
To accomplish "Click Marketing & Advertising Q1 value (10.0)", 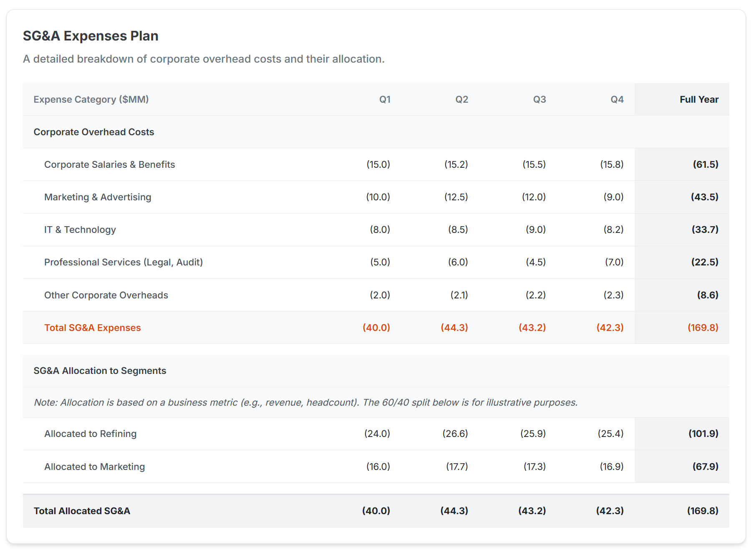I will point(378,197).
